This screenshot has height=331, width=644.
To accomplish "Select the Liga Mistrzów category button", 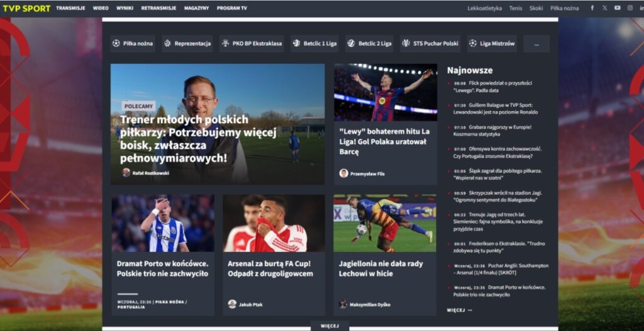I will (492, 44).
